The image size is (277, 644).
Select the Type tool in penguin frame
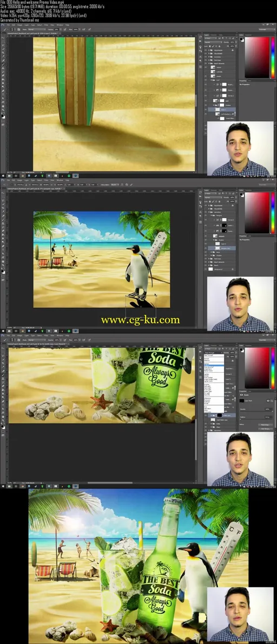[x=3, y=250]
